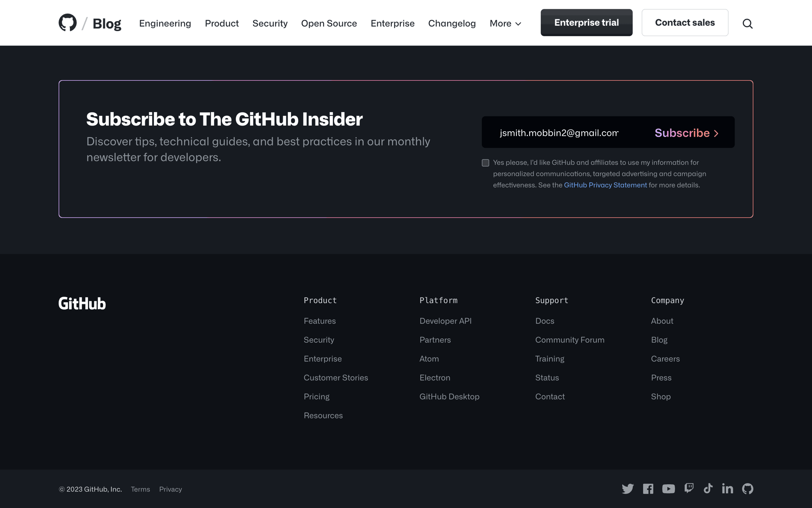Click the Subscribe to The GitHub Insider heading
The image size is (812, 508).
tap(225, 119)
